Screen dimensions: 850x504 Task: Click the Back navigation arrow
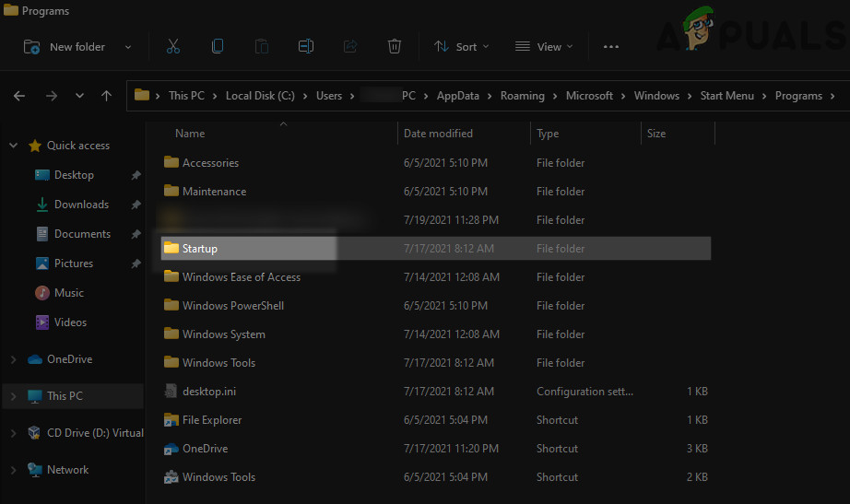tap(19, 96)
